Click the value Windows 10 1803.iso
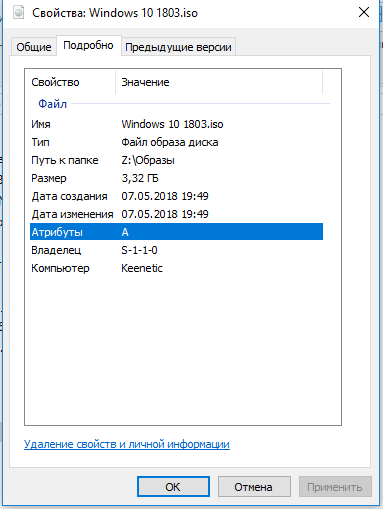The image size is (383, 509). coord(172,124)
